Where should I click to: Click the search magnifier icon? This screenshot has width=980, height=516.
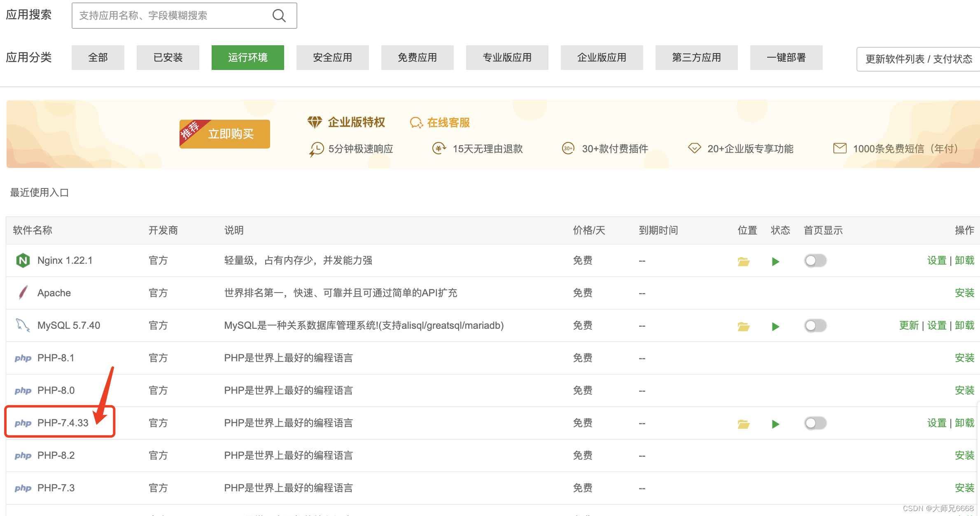point(279,16)
